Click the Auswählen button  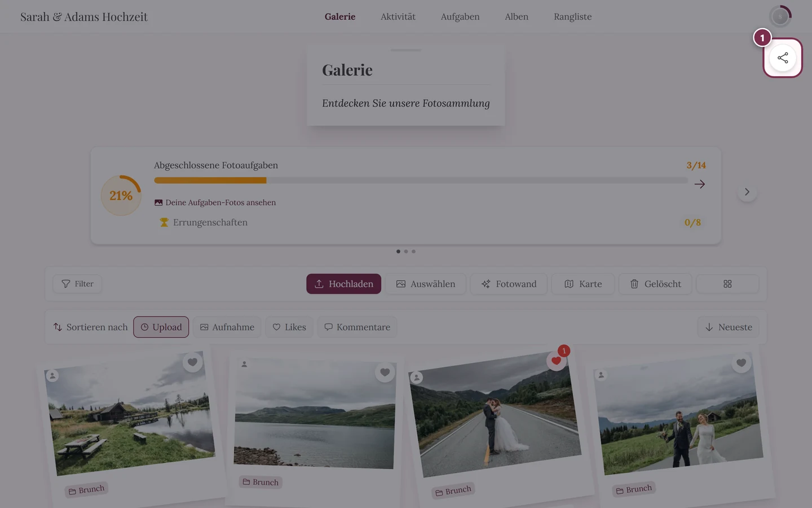[426, 284]
